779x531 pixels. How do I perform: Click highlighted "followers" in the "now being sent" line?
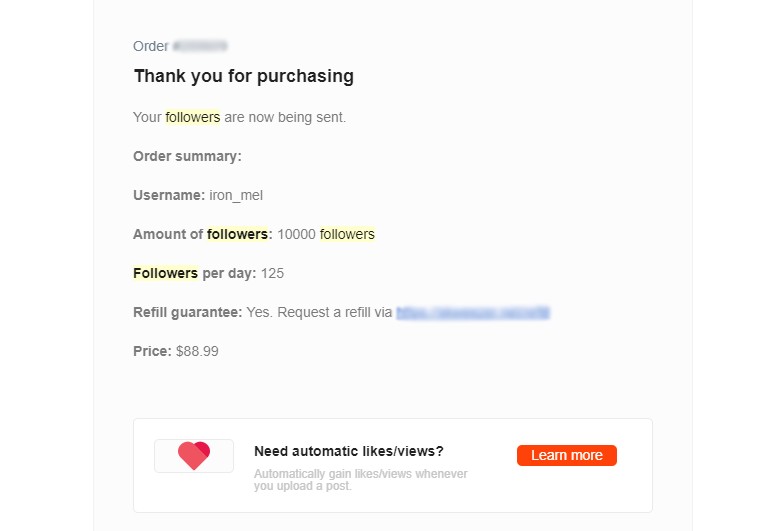(193, 117)
